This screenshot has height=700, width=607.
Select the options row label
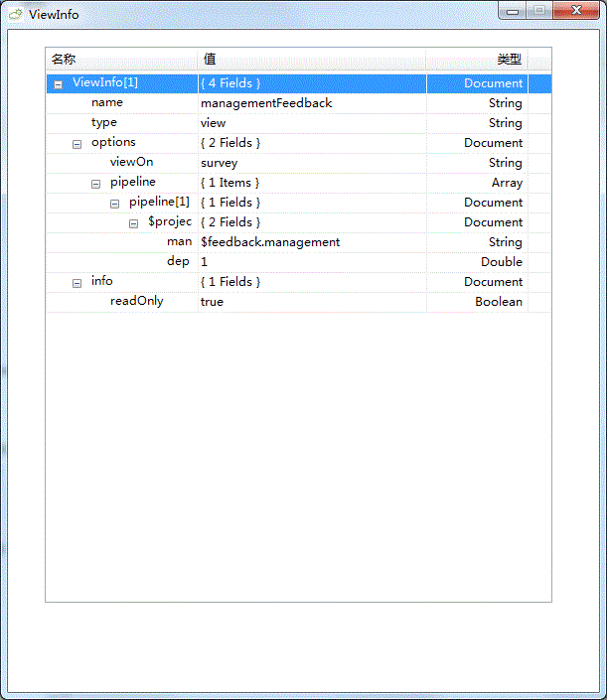113,142
